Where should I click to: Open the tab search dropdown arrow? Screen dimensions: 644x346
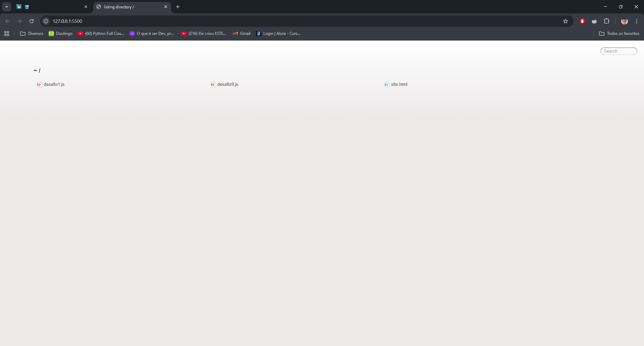(6, 6)
